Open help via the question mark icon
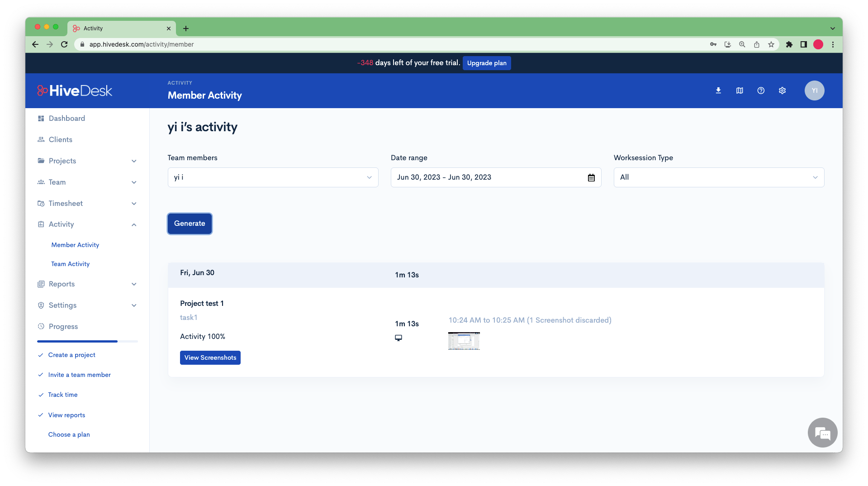868x486 pixels. pos(760,91)
